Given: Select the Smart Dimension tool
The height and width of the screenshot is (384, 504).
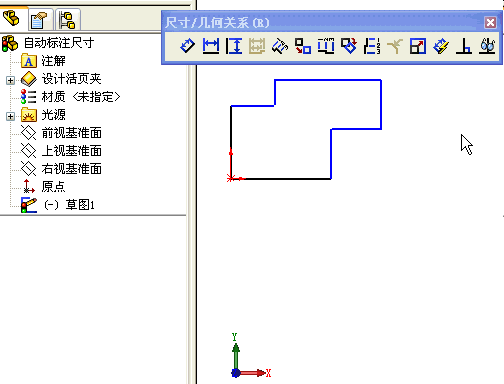Looking at the screenshot, I should [187, 46].
